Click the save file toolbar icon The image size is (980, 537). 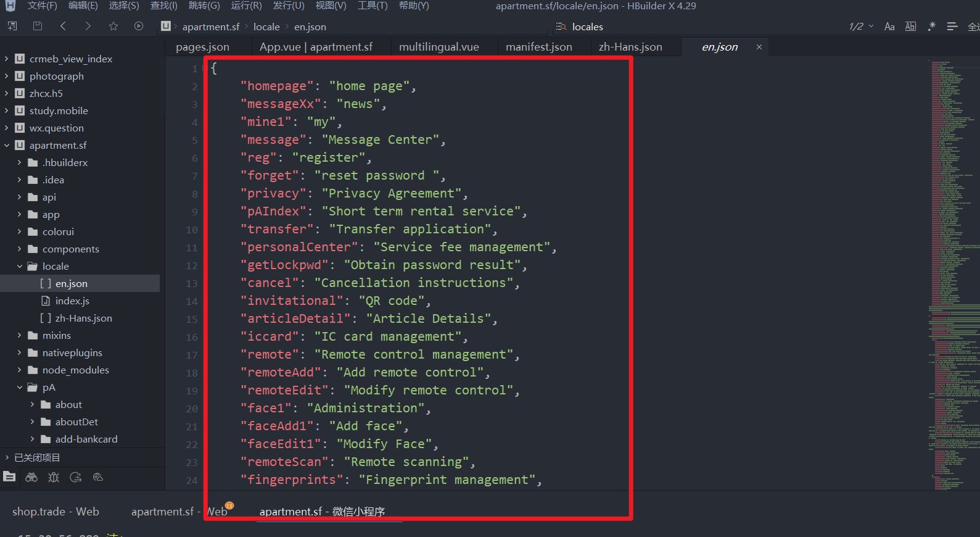[x=38, y=26]
